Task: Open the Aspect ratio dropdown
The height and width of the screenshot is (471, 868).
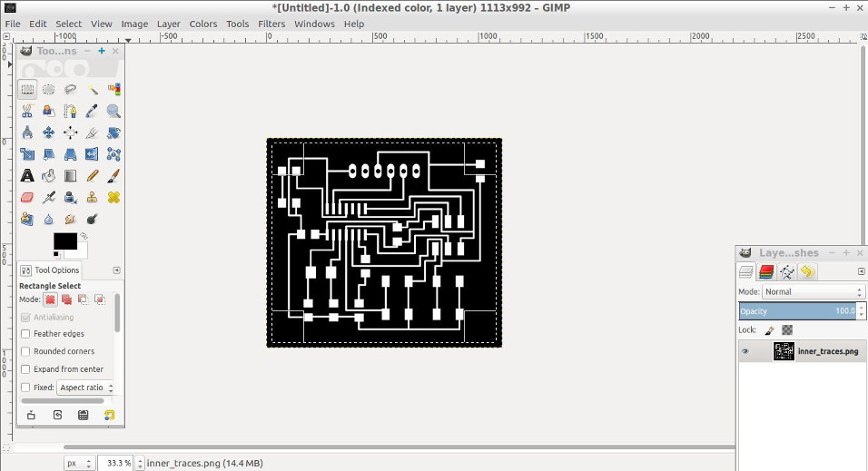Action: [x=85, y=388]
